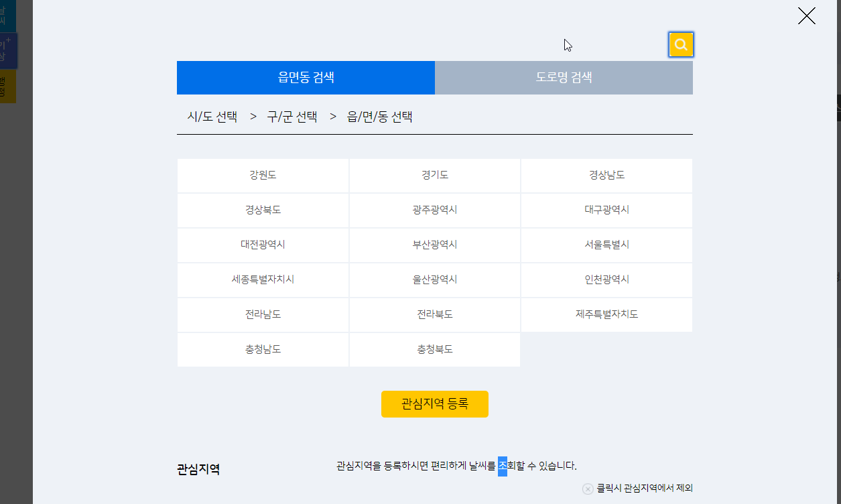Viewport: 841px width, 504px height.
Task: Choose 서울특별시 from the grid
Action: click(606, 245)
